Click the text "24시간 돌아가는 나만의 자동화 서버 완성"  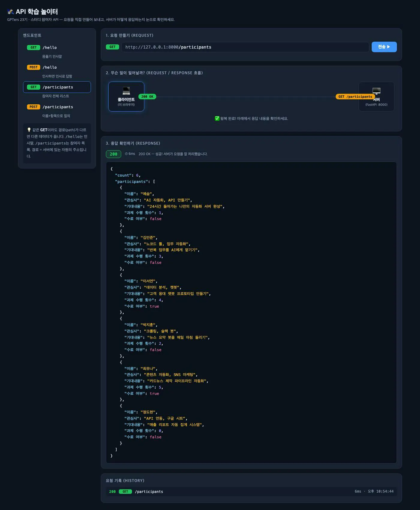(x=185, y=206)
